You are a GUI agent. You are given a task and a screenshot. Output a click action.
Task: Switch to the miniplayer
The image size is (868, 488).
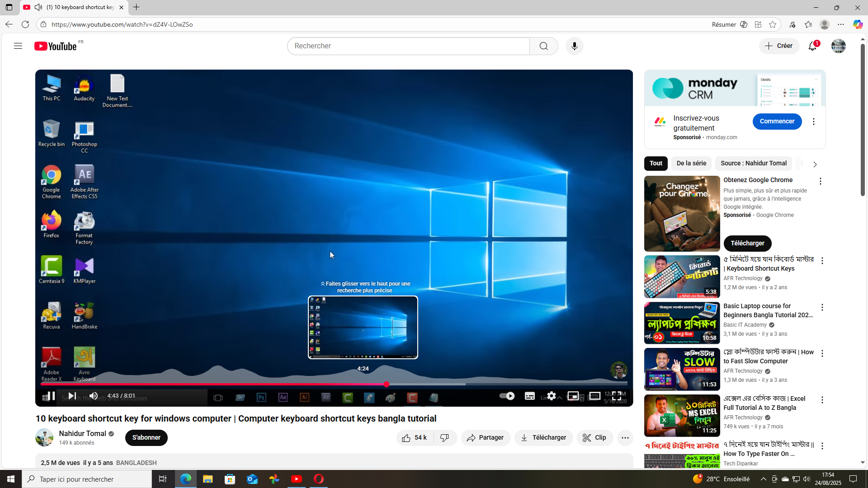point(573,396)
